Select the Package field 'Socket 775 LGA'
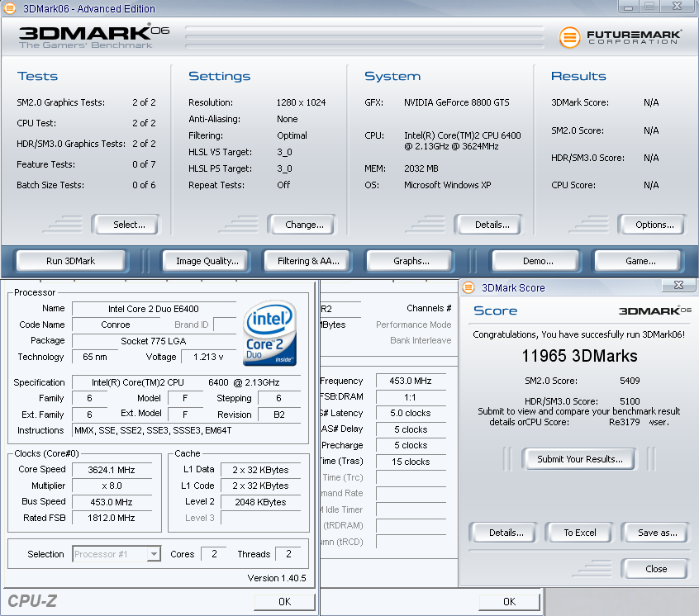Viewport: 699px width, 616px height. (154, 341)
